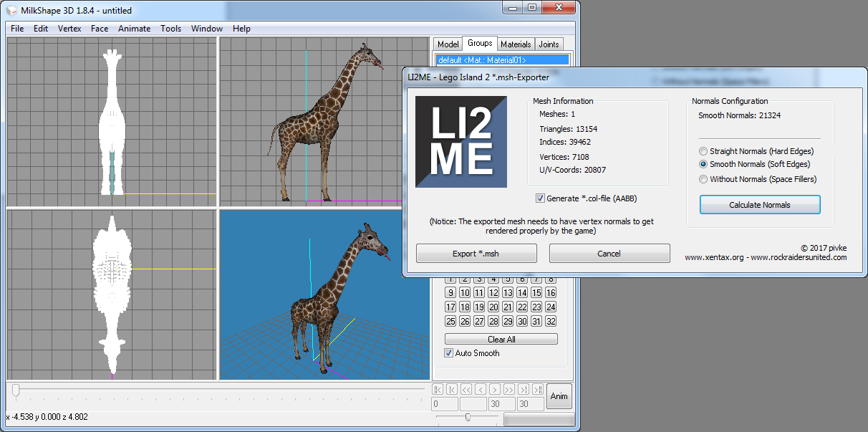
Task: Open the Help menu
Action: 241,29
